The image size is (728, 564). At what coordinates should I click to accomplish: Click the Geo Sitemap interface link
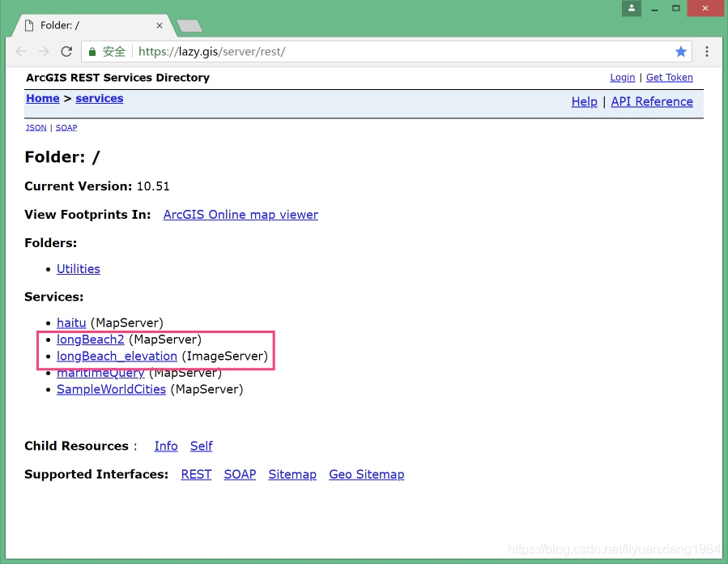(366, 474)
